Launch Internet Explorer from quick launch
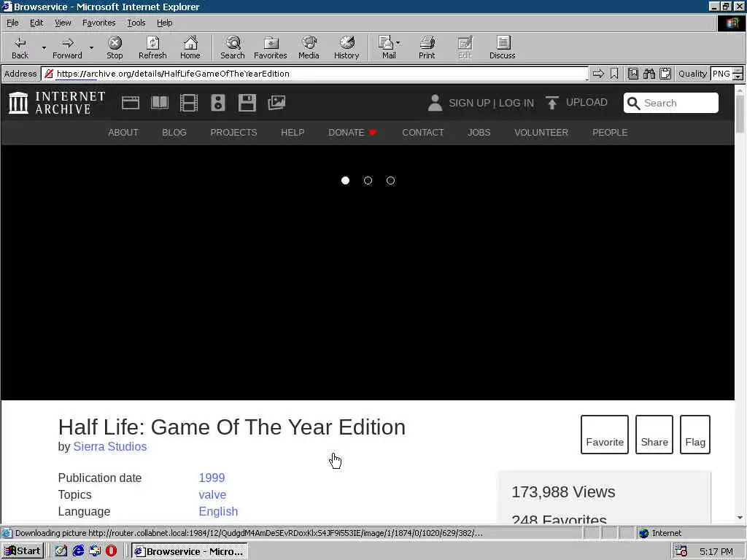This screenshot has height=560, width=747. tap(79, 551)
